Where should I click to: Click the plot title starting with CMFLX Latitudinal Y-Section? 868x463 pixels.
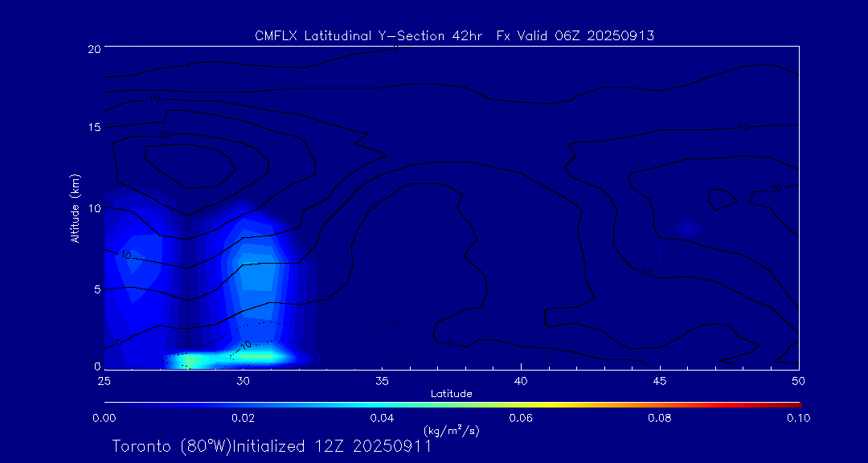pyautogui.click(x=454, y=36)
